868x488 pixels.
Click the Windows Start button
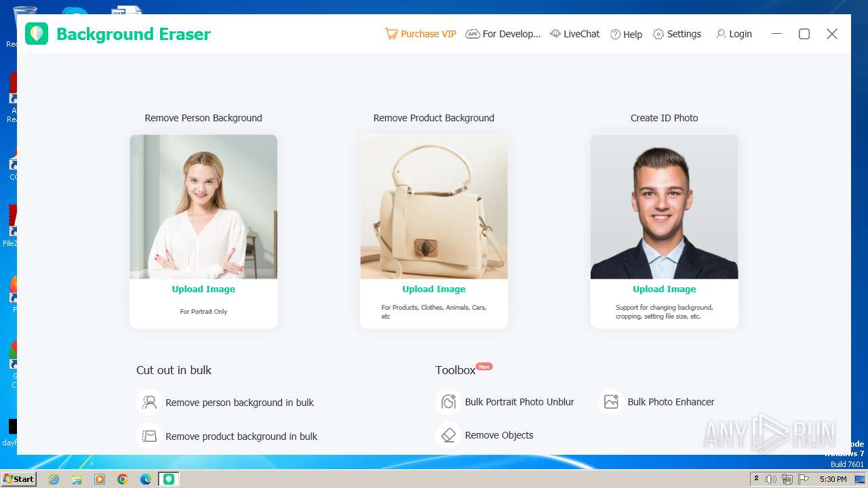pos(18,479)
